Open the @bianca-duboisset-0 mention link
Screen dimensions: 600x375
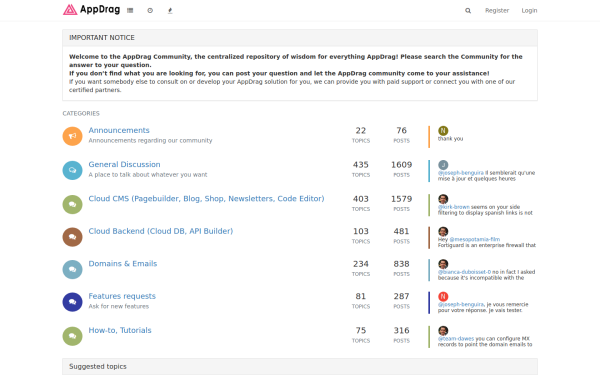464,272
